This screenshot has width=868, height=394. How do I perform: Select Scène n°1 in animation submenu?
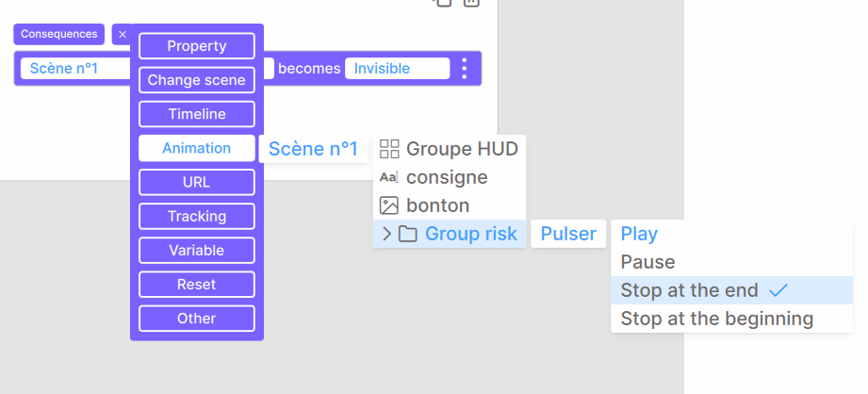pyautogui.click(x=313, y=149)
